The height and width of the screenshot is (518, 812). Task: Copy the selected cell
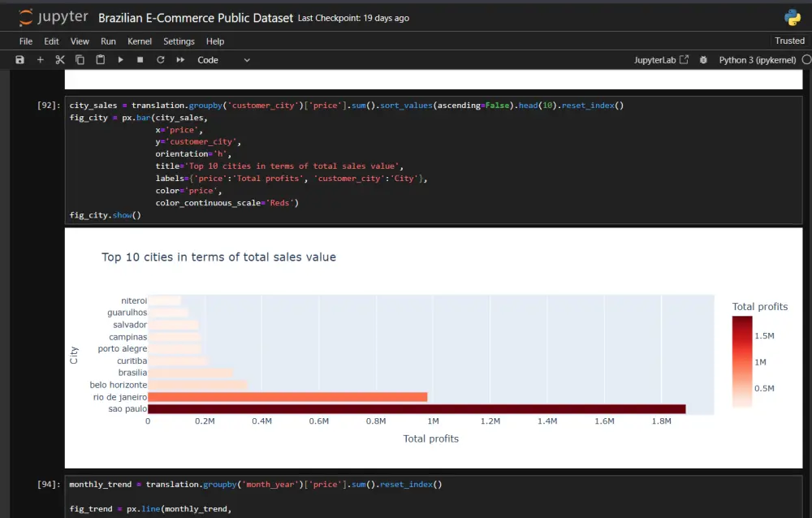pos(79,59)
